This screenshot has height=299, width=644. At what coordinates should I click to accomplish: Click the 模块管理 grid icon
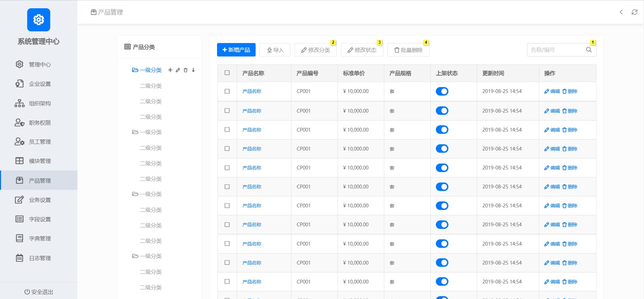(20, 161)
